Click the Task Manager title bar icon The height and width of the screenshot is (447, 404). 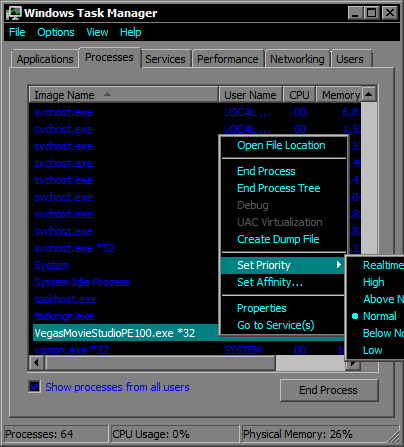click(x=14, y=13)
